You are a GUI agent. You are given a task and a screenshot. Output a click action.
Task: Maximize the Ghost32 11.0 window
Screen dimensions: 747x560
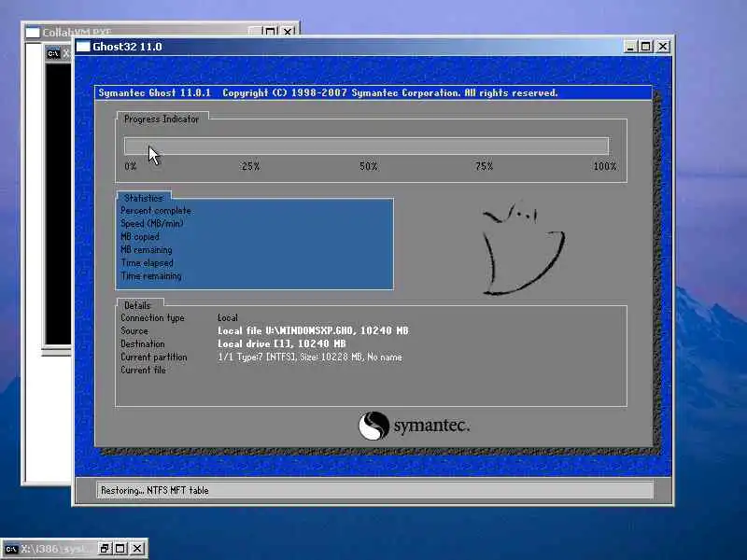pyautogui.click(x=645, y=47)
